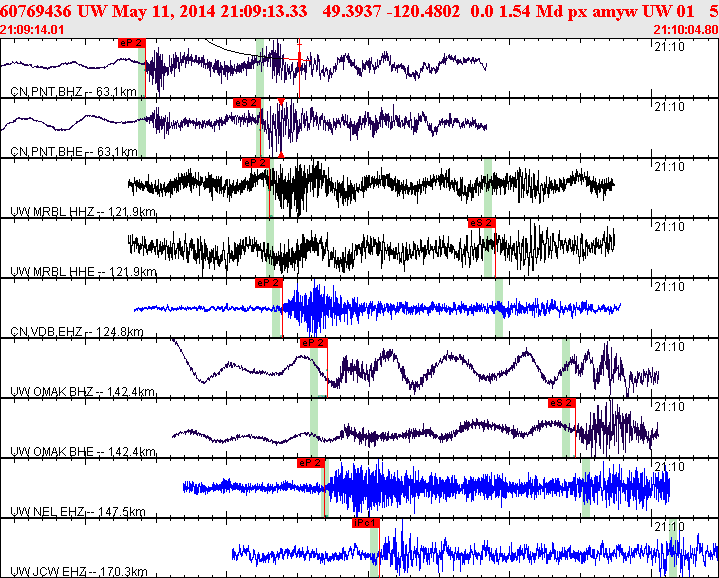
Task: Click the 21:10 time label on UW.NEL.EHZ row
Action: click(x=669, y=467)
